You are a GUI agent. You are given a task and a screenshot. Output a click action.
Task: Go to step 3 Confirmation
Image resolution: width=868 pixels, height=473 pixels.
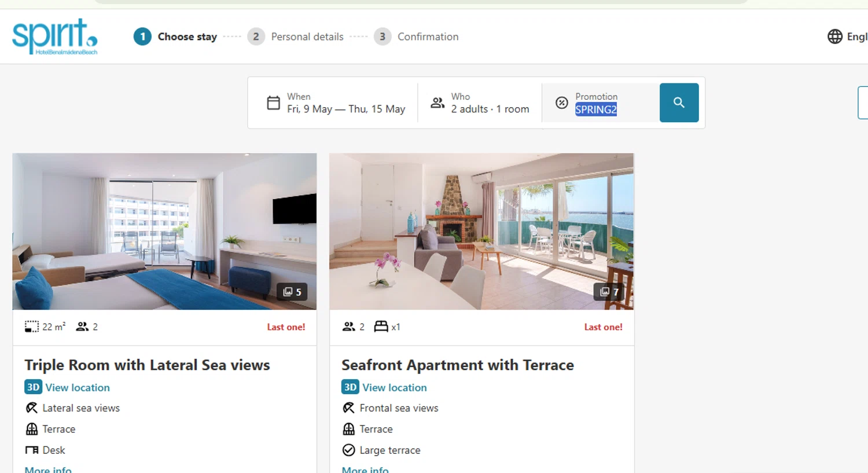(x=416, y=36)
